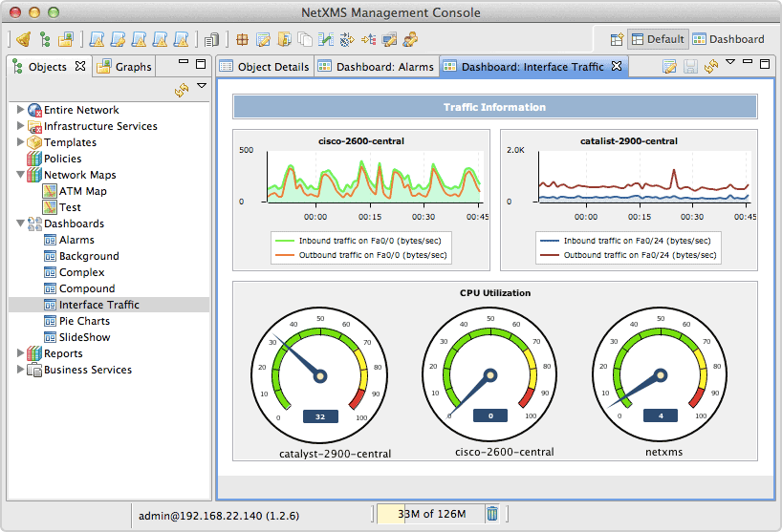Select the Dashboard: Interface Traffic tab
The height and width of the screenshot is (532, 782).
532,67
